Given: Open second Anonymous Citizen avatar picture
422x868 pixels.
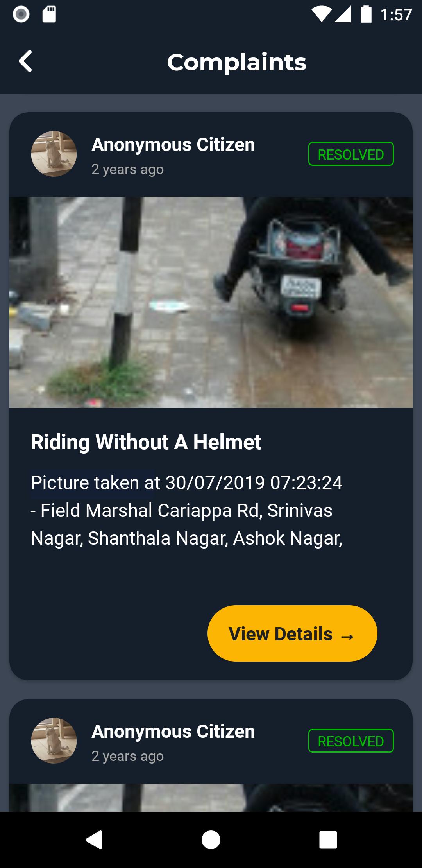Looking at the screenshot, I should pos(54,741).
